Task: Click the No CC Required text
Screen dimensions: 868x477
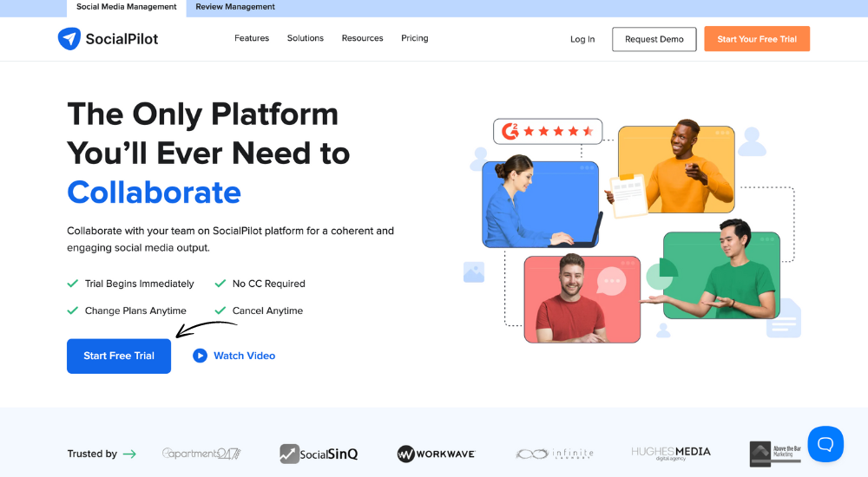Action: coord(268,284)
